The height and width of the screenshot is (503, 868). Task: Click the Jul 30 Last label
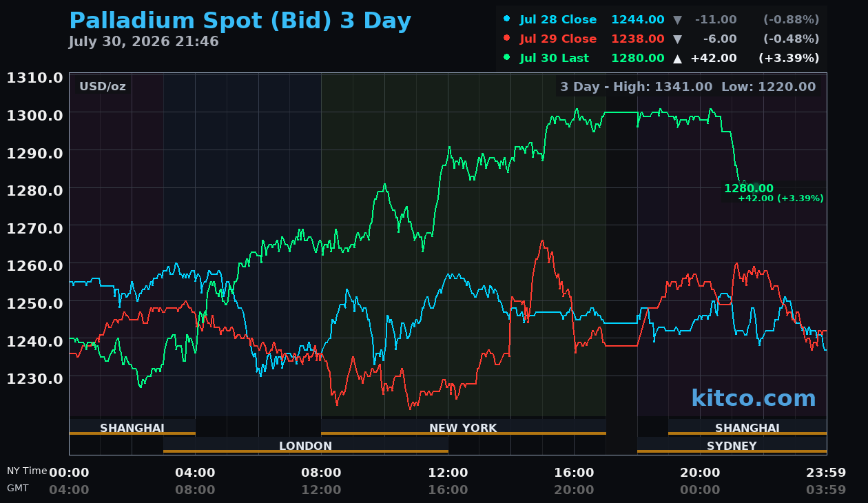click(x=555, y=58)
